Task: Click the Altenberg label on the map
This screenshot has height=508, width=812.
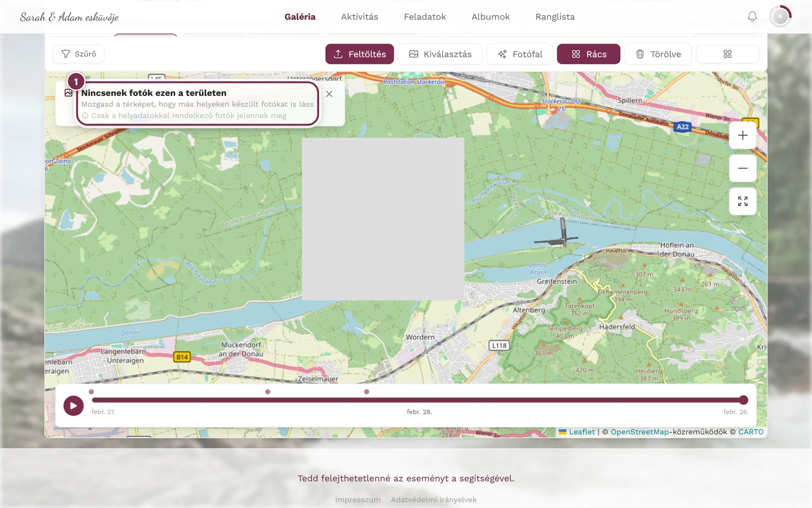Action: pos(529,310)
